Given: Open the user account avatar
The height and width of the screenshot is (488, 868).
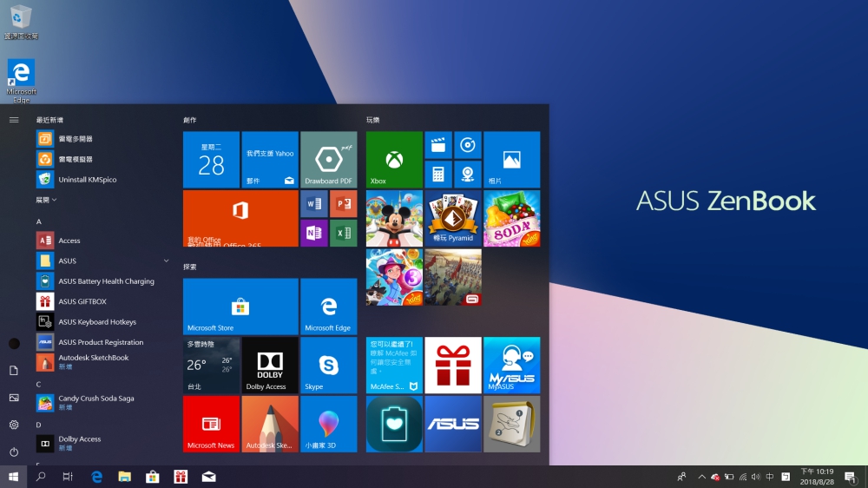Looking at the screenshot, I should (x=14, y=344).
